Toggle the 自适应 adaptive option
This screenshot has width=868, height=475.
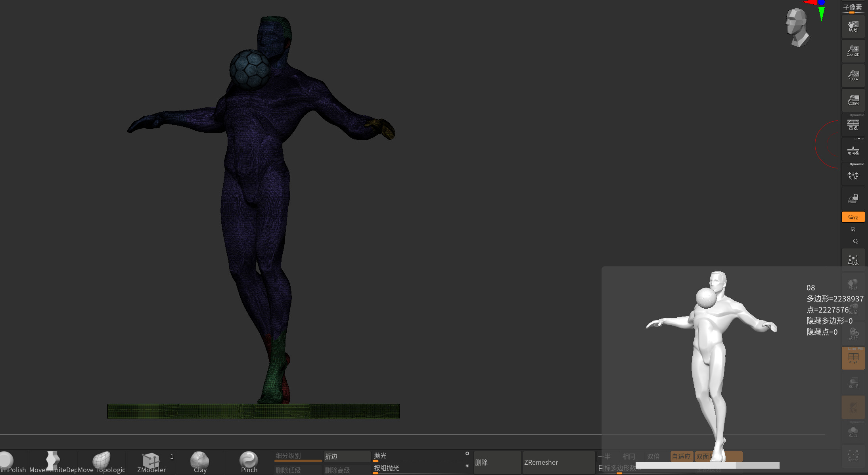pyautogui.click(x=682, y=456)
